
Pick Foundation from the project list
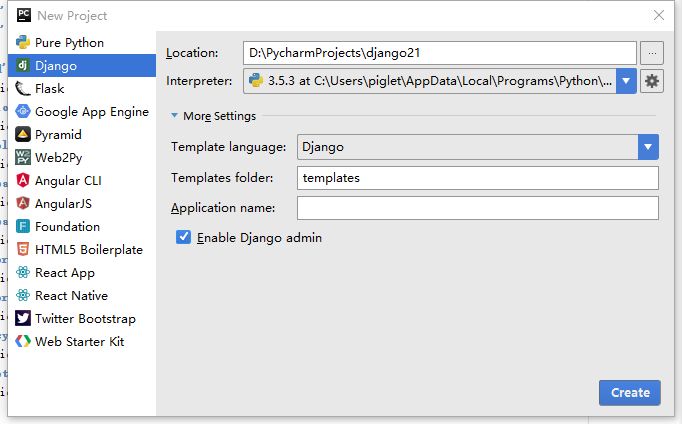pos(82,227)
